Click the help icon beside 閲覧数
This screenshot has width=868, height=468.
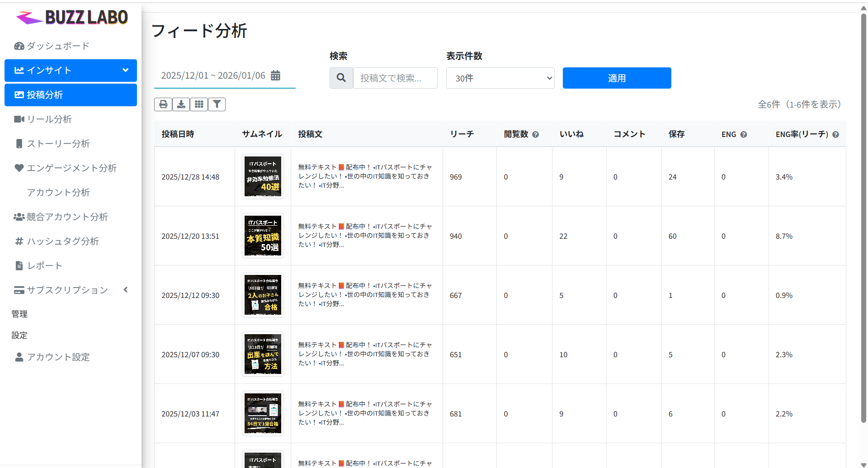pyautogui.click(x=535, y=134)
